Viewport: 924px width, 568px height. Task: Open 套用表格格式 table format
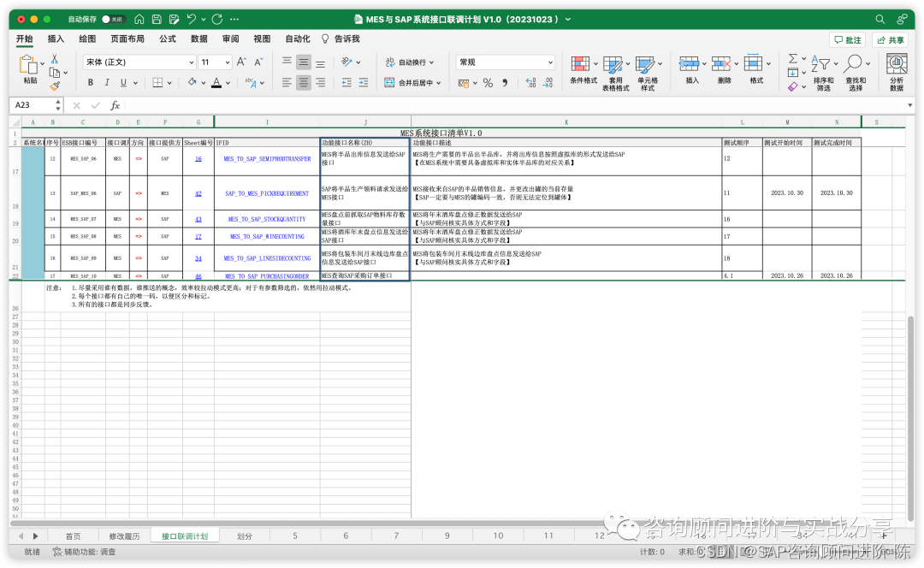[x=615, y=73]
